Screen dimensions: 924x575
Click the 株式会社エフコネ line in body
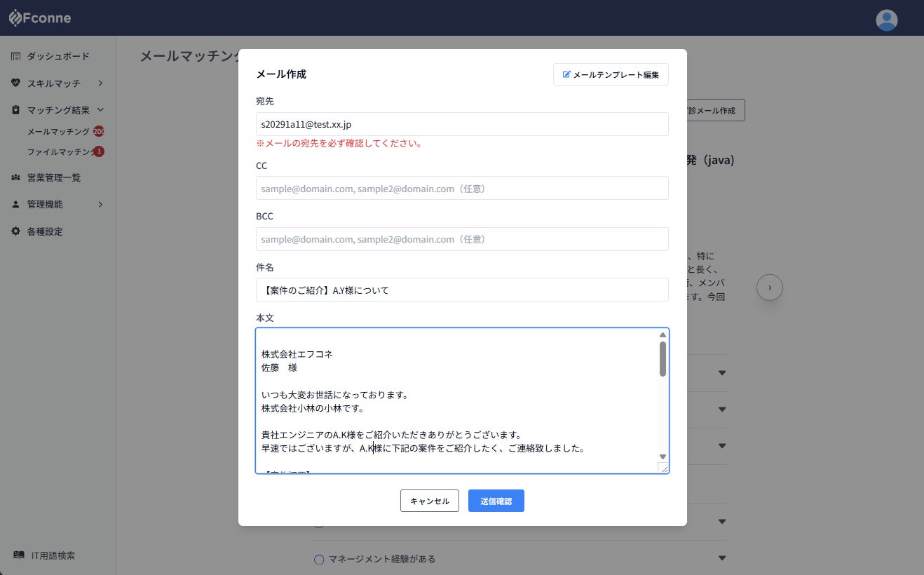(297, 354)
